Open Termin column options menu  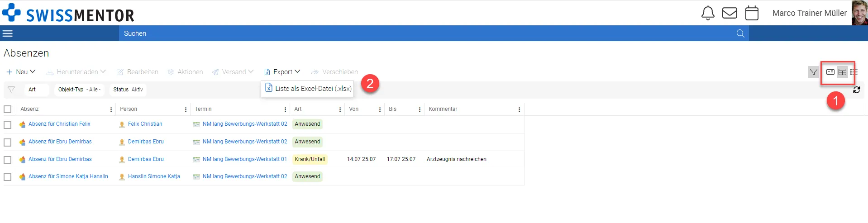point(285,109)
